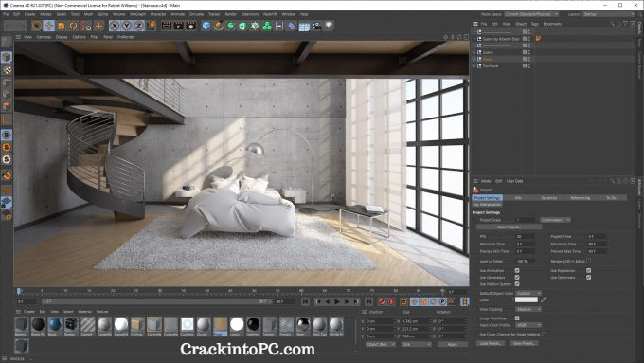Open the Key Interpolation tab

click(487, 205)
